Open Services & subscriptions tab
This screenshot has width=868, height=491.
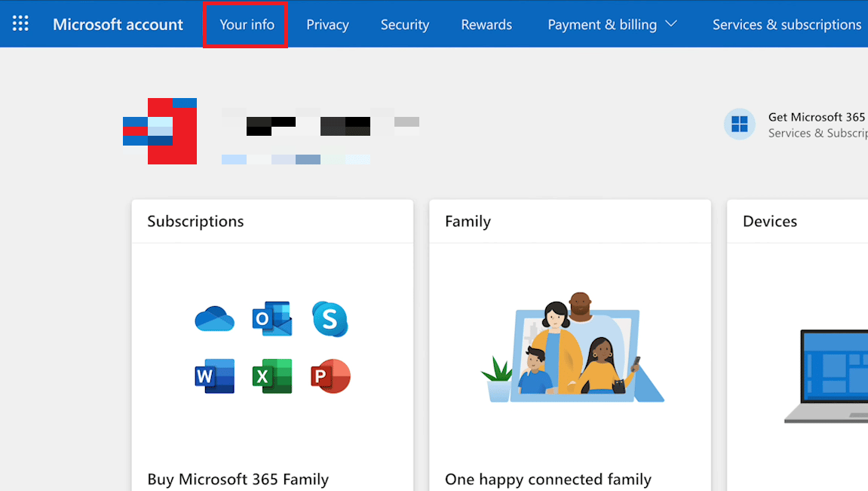click(x=787, y=25)
